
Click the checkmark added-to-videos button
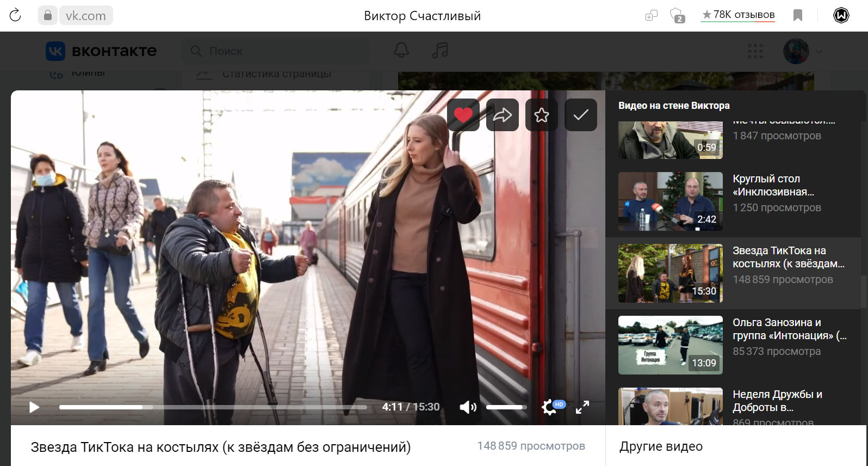click(580, 115)
